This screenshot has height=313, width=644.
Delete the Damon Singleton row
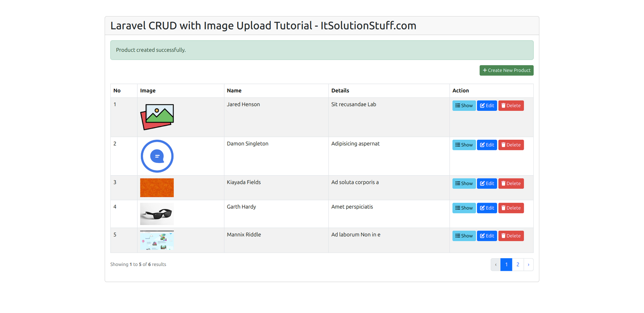(511, 145)
